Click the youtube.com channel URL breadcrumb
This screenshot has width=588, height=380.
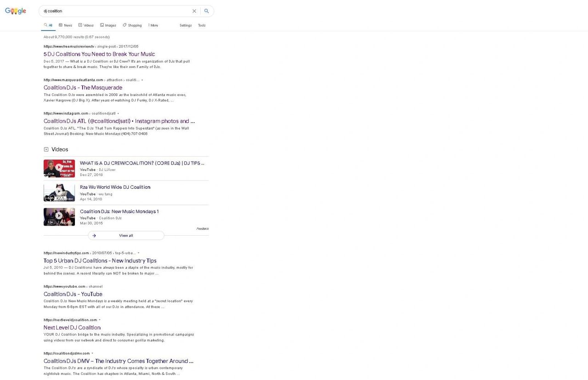point(73,286)
